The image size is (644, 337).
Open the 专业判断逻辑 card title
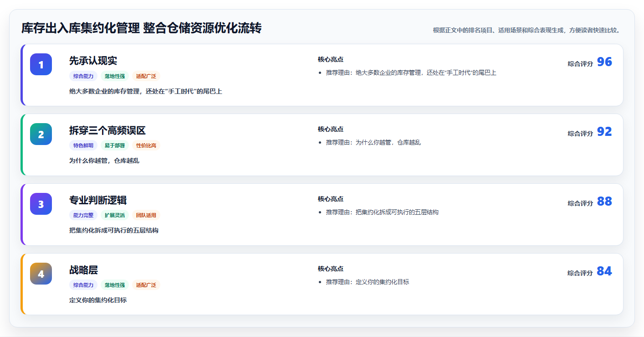coord(98,200)
